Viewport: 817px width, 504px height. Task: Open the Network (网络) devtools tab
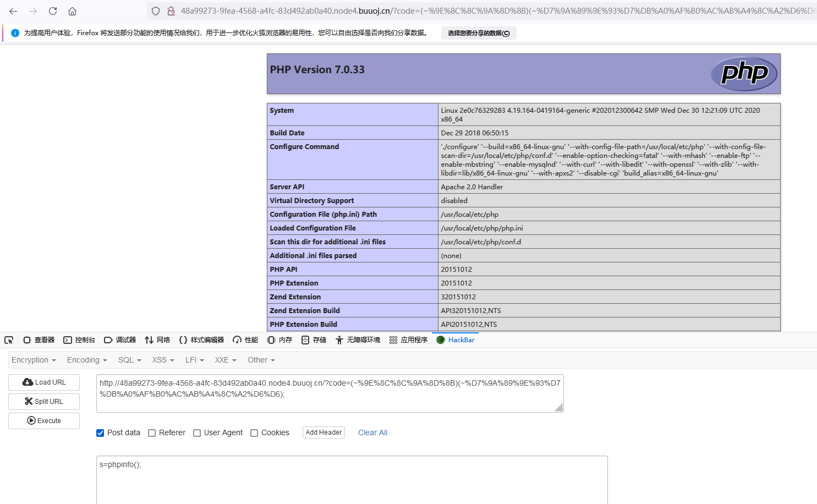(157, 340)
